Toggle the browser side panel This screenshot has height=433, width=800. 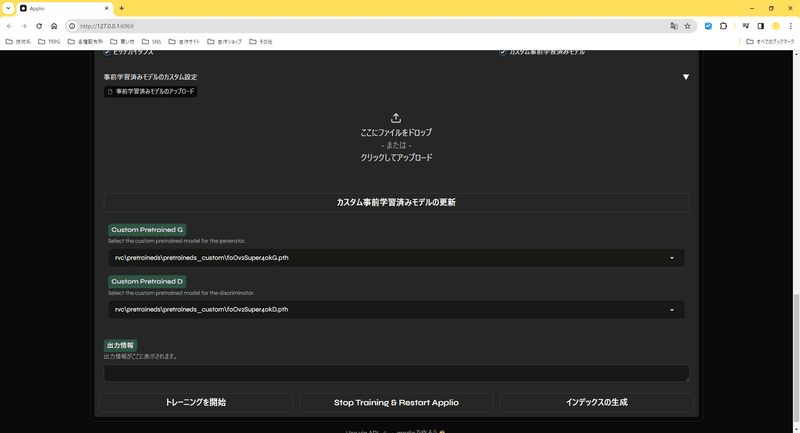coord(761,26)
